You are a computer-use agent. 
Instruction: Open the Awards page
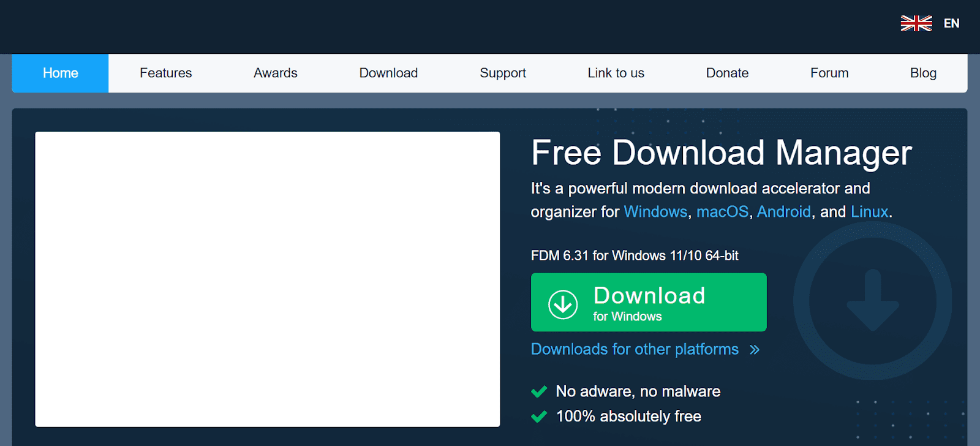275,73
